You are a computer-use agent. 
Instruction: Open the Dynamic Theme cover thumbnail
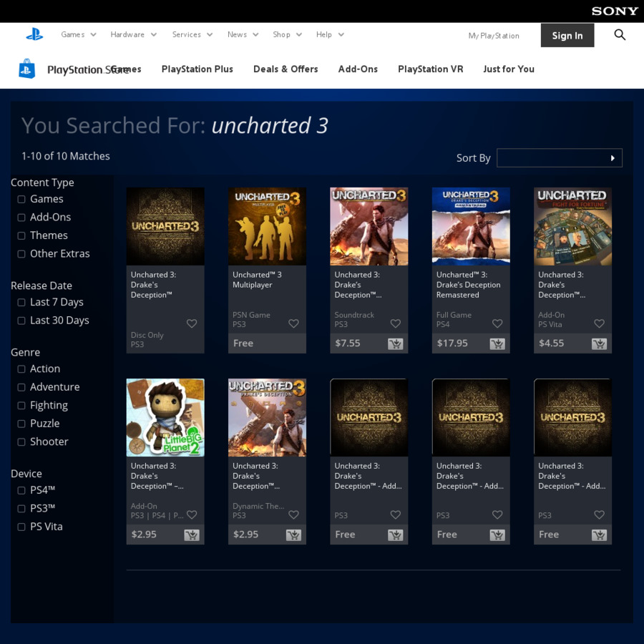click(x=267, y=417)
